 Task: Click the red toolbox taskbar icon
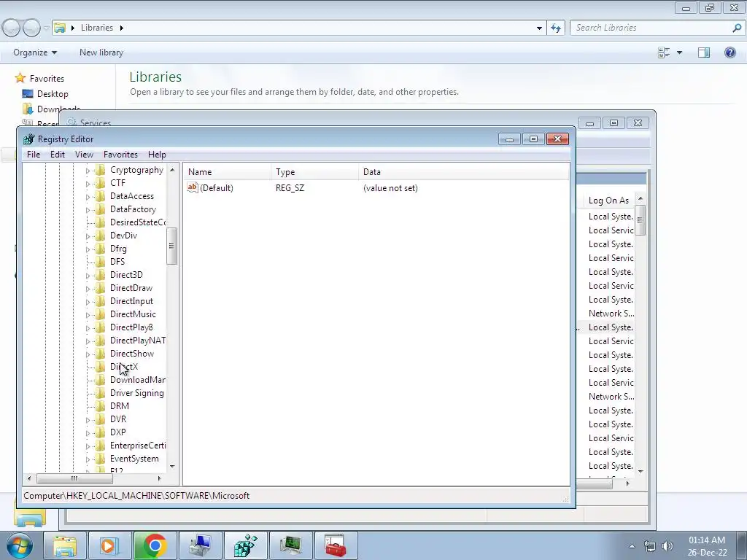pyautogui.click(x=336, y=545)
